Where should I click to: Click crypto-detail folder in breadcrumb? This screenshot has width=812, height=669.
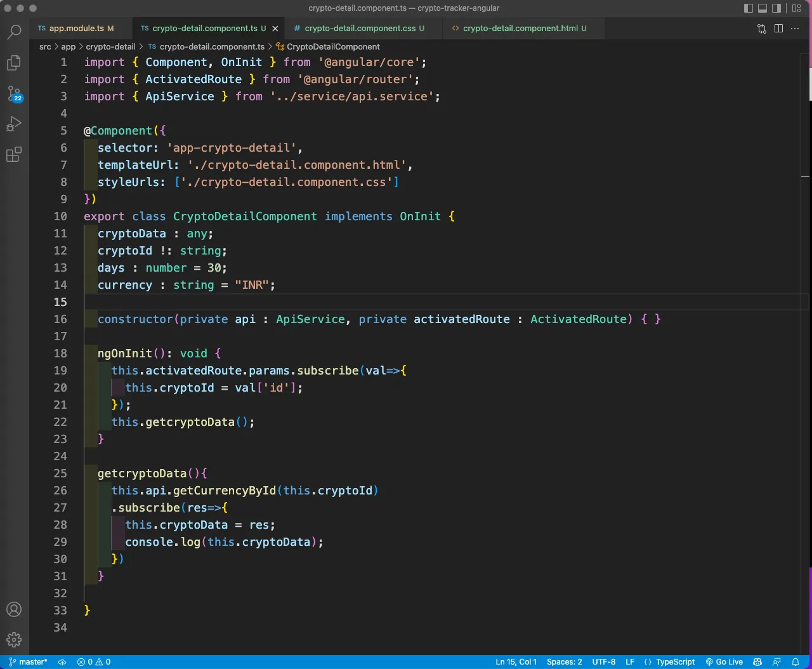pos(110,47)
